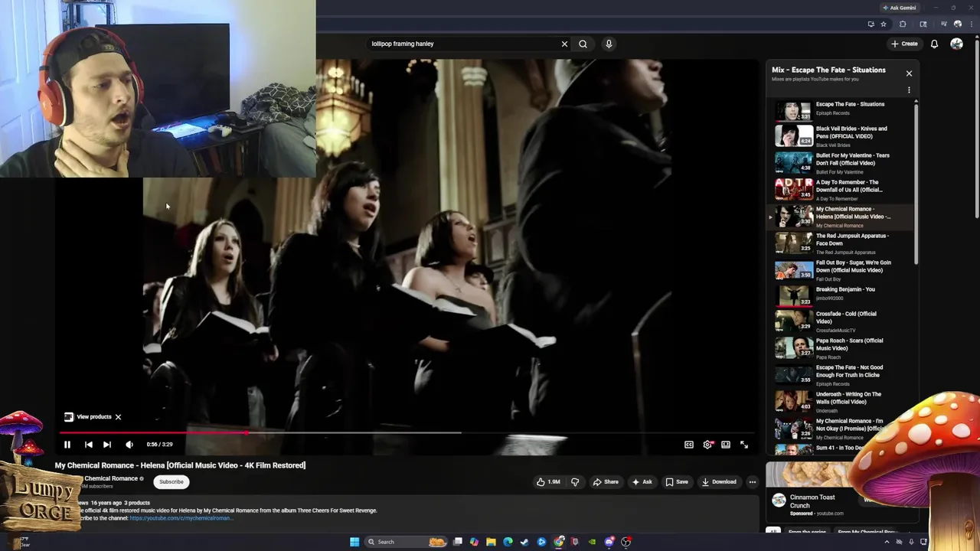Save video to a playlist
Viewport: 980px width, 551px height.
[676, 482]
